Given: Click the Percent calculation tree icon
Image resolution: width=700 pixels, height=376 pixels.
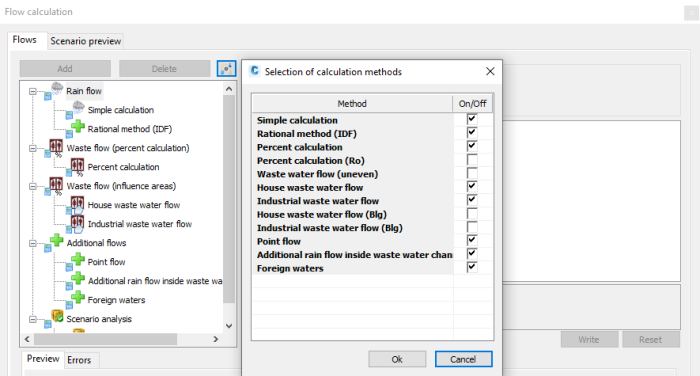Looking at the screenshot, I should pyautogui.click(x=77, y=165).
